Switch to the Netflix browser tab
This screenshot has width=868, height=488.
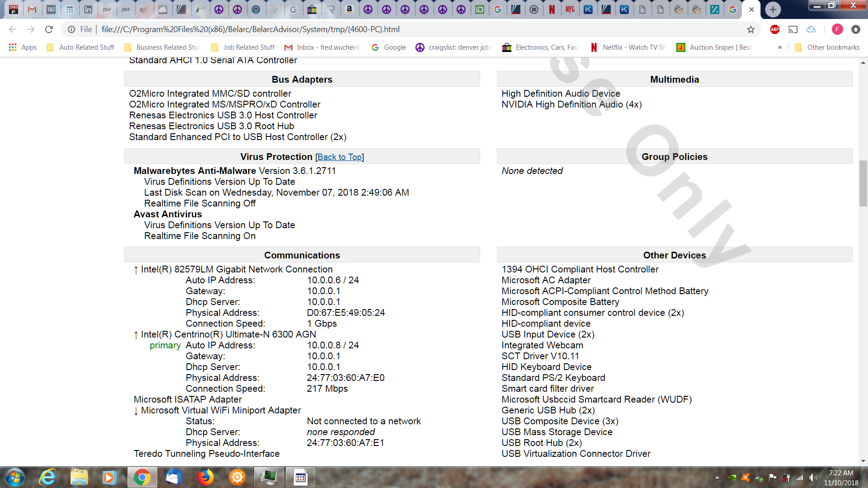[552, 9]
